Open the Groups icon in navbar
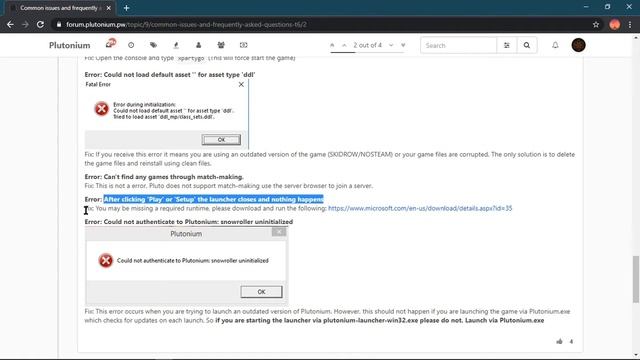Image resolution: width=640 pixels, height=360 pixels. (x=221, y=45)
